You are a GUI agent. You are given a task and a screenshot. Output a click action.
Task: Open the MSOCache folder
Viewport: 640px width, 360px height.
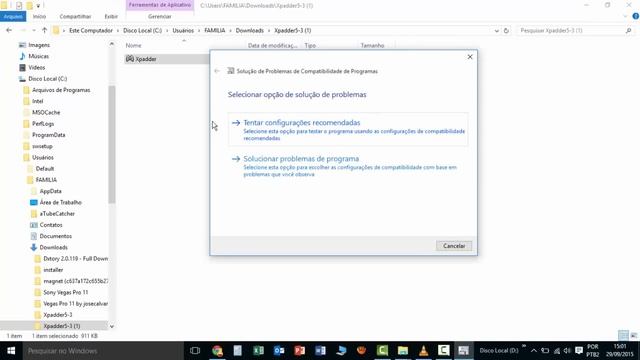pos(46,112)
